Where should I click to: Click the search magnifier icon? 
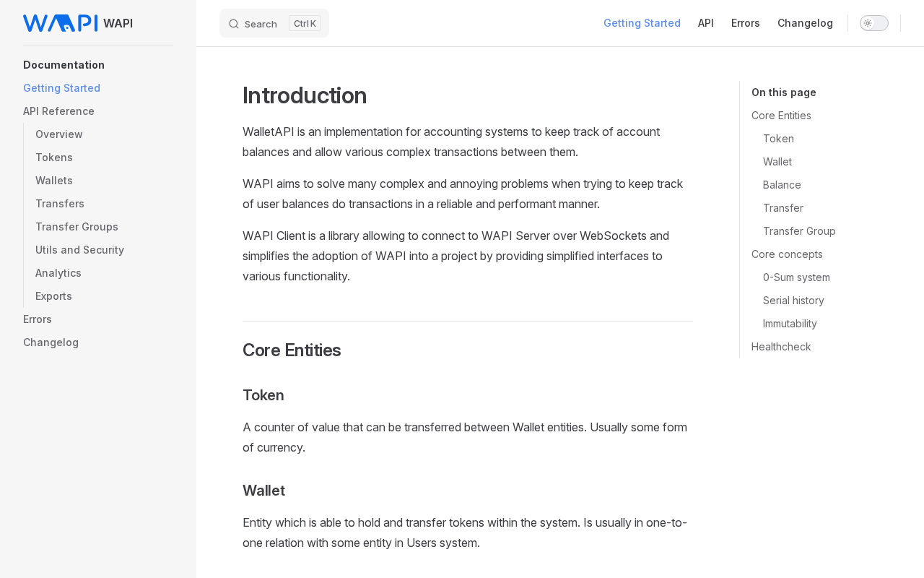coord(234,24)
